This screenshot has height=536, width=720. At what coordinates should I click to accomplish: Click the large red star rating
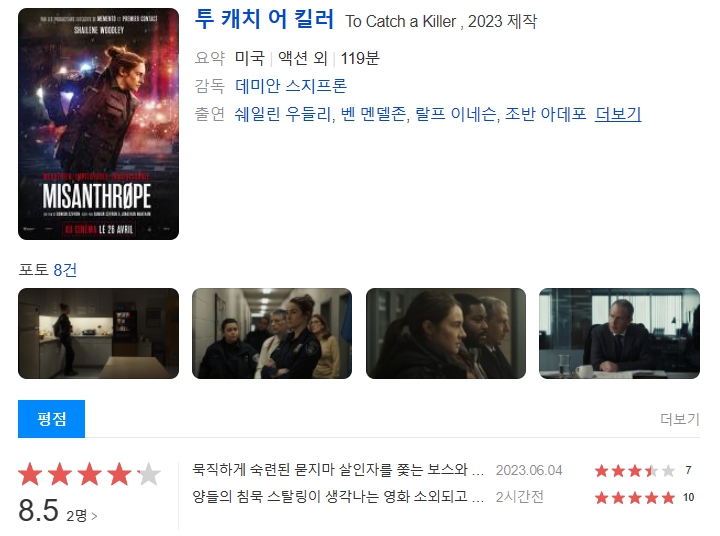click(90, 474)
